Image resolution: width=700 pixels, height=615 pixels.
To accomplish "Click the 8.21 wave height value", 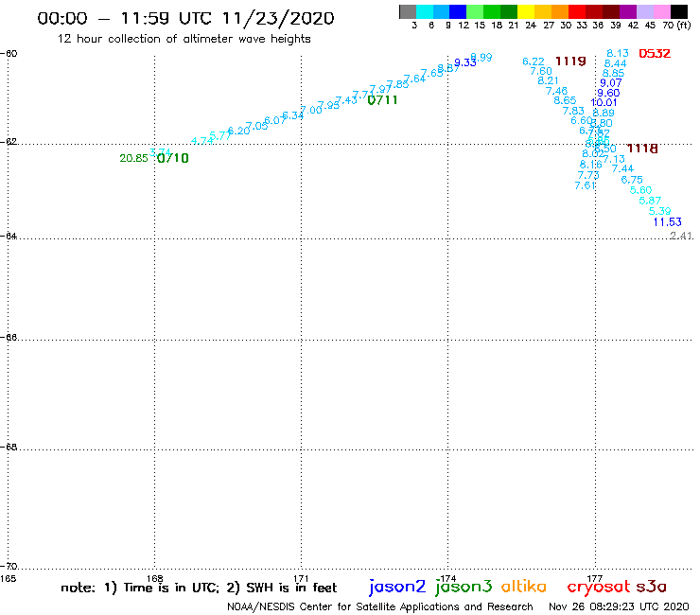I will coord(549,80).
